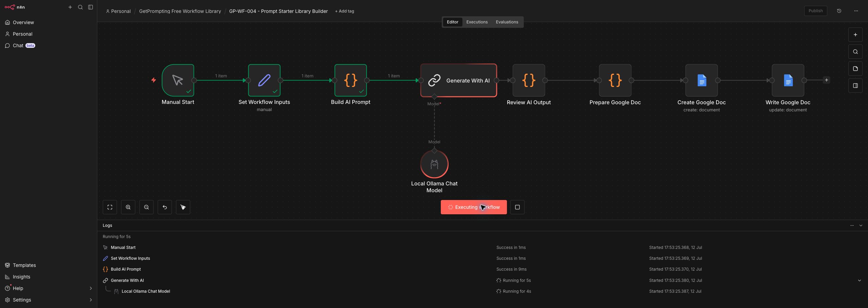The image size is (868, 308).
Task: Click the "Running for 5s" text under Logs title
Action: coord(117,237)
